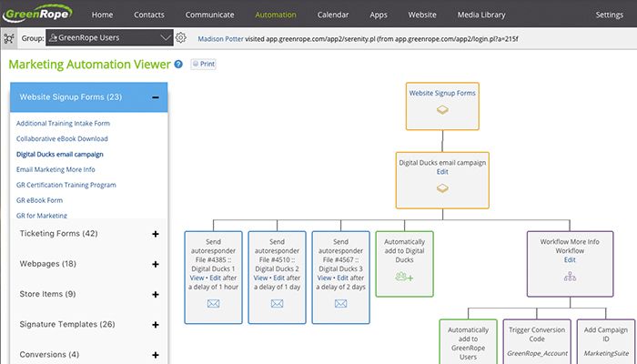Click View link for Digital Ducks 1 autoresponder

pos(197,278)
